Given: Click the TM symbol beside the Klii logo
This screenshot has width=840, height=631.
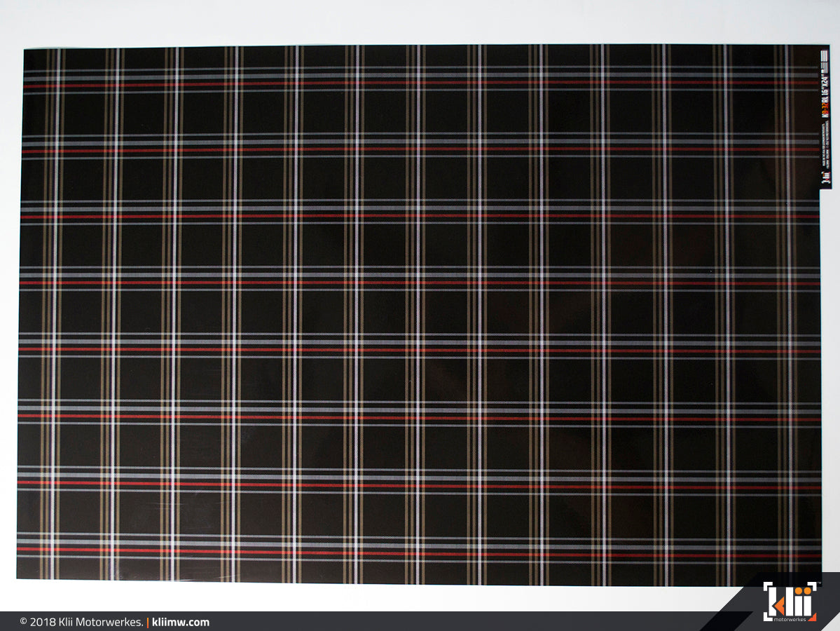Looking at the screenshot, I should (x=819, y=583).
